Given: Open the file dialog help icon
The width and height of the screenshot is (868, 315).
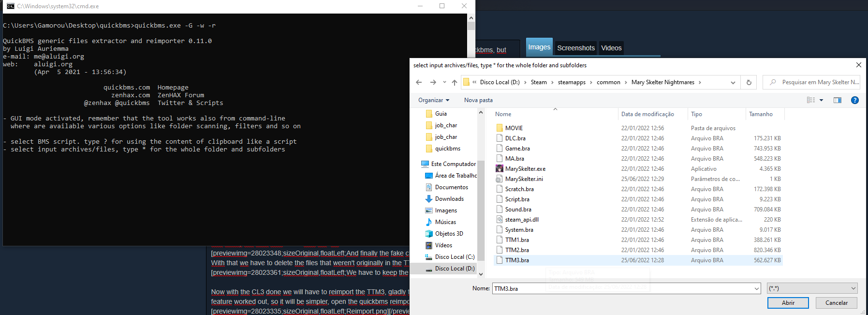Looking at the screenshot, I should [x=855, y=100].
